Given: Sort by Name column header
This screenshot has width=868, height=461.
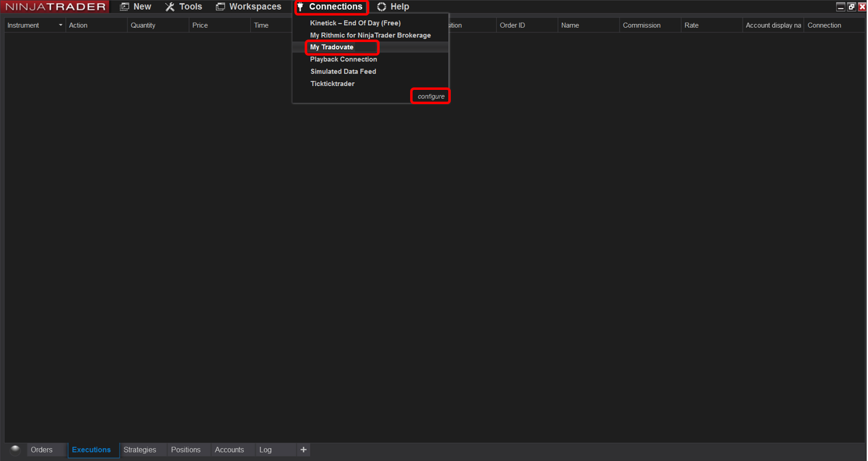Looking at the screenshot, I should pyautogui.click(x=589, y=25).
